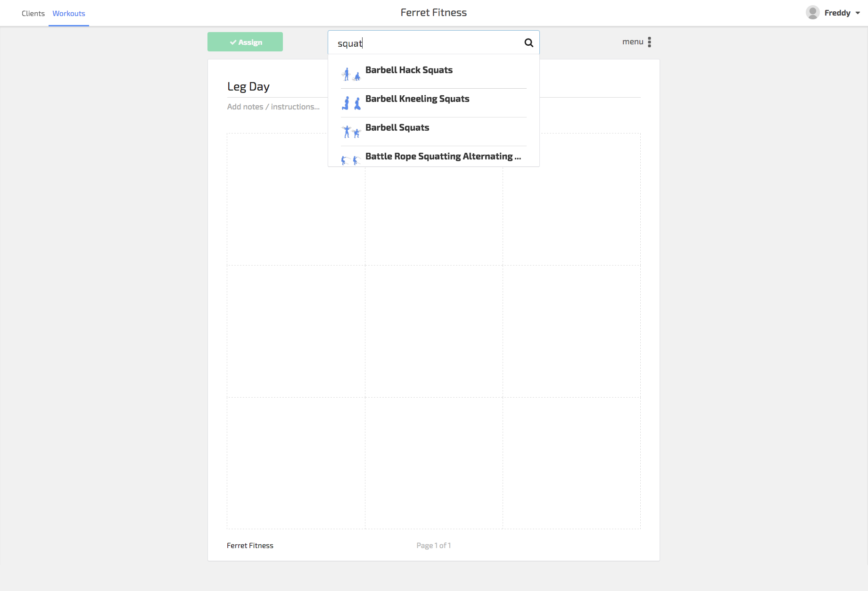Pick Barbell Squats from the list

tap(434, 132)
